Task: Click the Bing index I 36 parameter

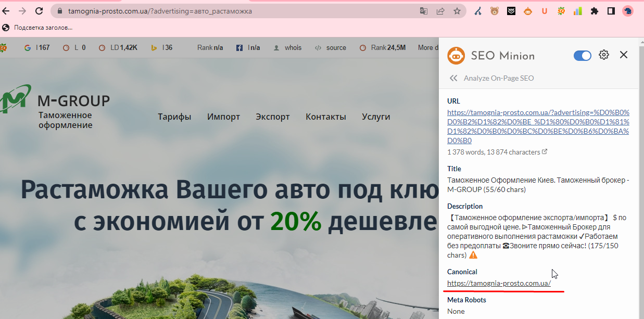Action: [x=162, y=47]
